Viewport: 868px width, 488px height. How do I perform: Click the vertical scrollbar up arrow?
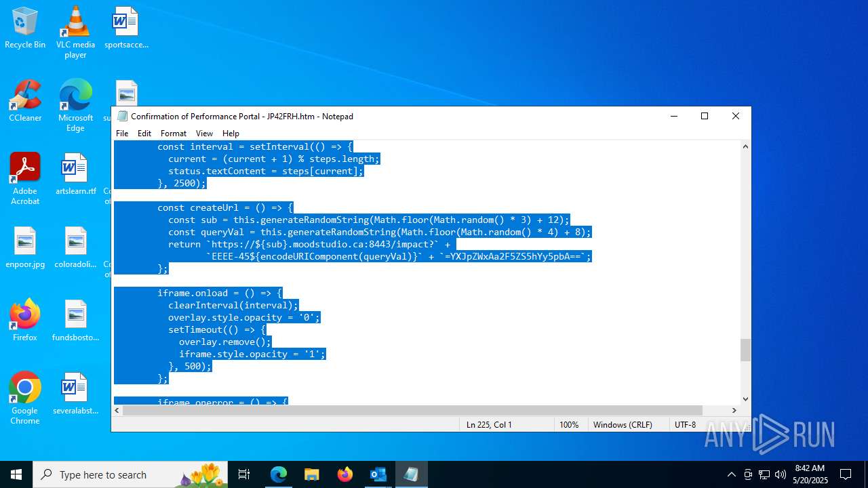[745, 146]
